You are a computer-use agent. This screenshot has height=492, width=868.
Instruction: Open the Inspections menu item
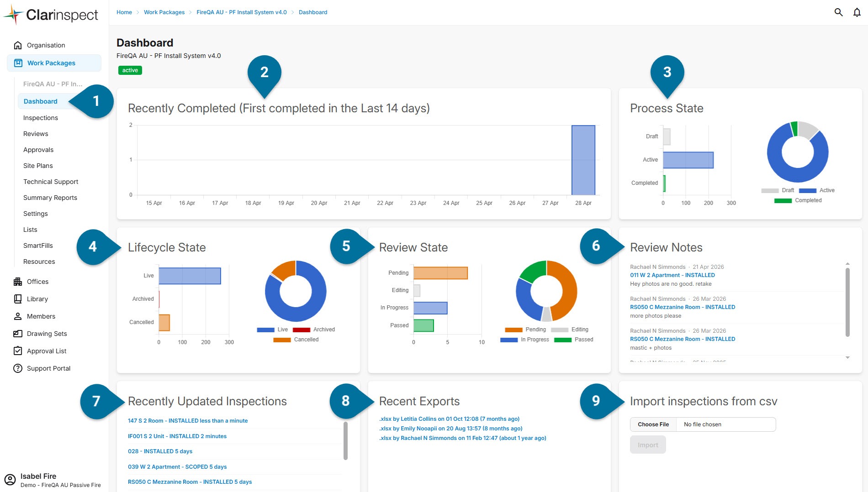click(x=41, y=118)
